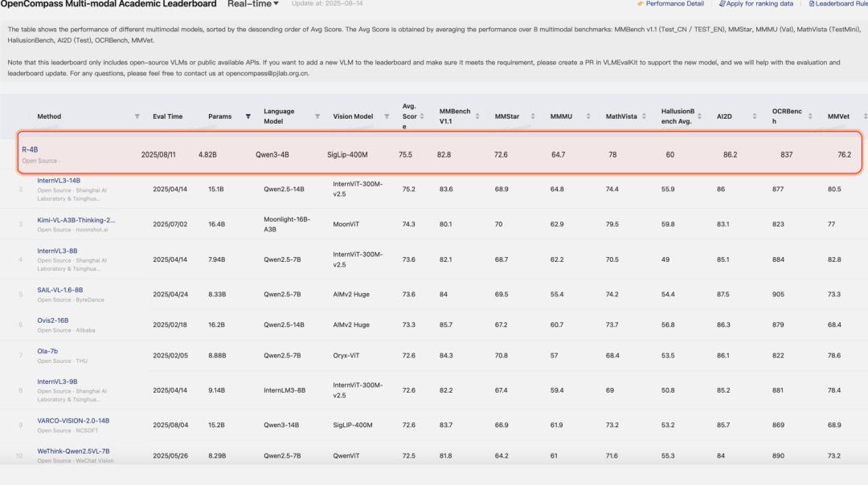Sort by MMBench V1.1 column arrows
This screenshot has height=485, width=868.
click(477, 116)
